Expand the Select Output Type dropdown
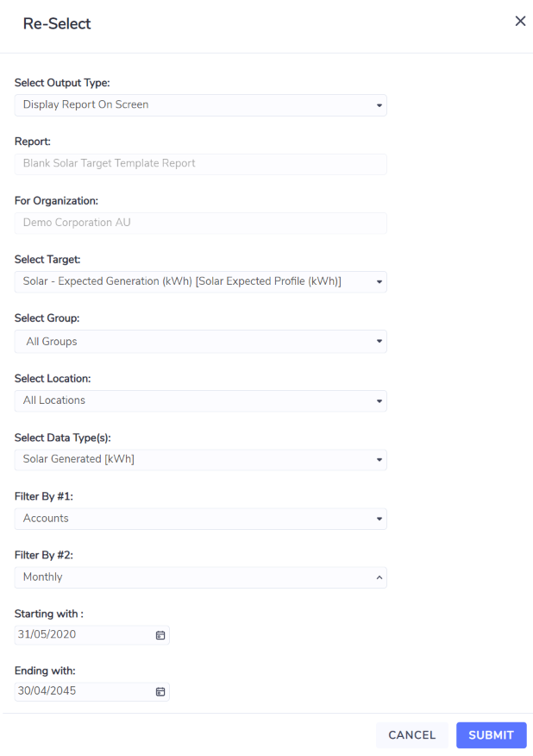 coord(200,105)
